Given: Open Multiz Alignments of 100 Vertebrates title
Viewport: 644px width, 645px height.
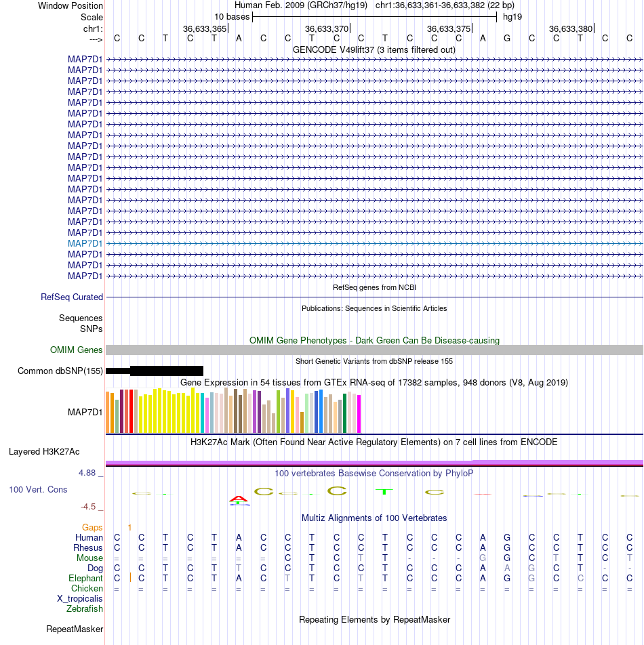Looking at the screenshot, I should point(374,518).
